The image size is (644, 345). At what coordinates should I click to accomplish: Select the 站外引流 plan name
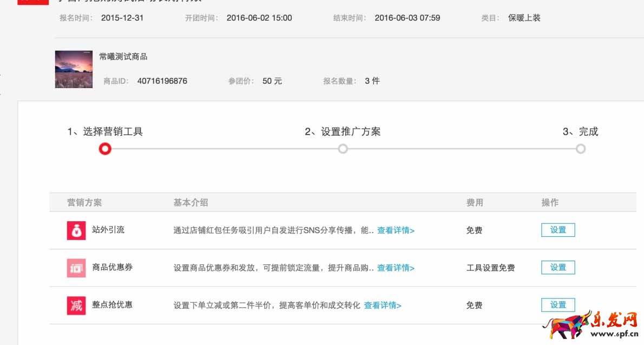108,230
